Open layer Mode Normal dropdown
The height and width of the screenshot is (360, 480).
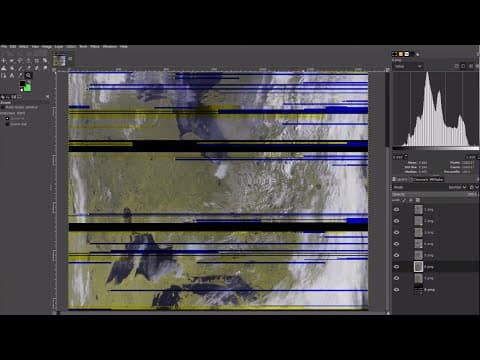point(457,187)
